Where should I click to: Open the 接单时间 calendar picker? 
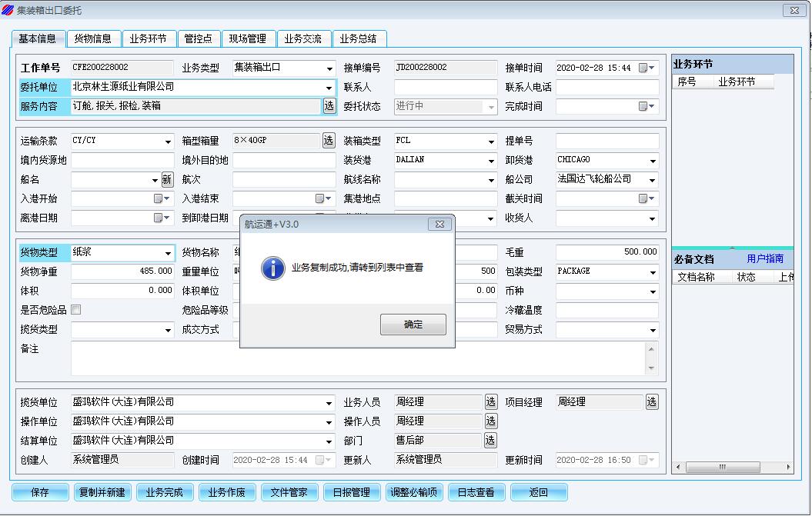tap(644, 68)
